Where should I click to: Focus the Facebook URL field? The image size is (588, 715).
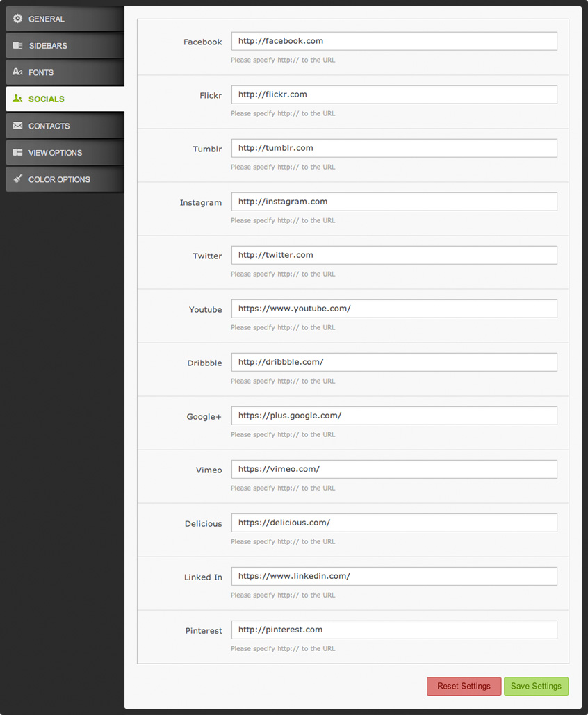(x=394, y=41)
